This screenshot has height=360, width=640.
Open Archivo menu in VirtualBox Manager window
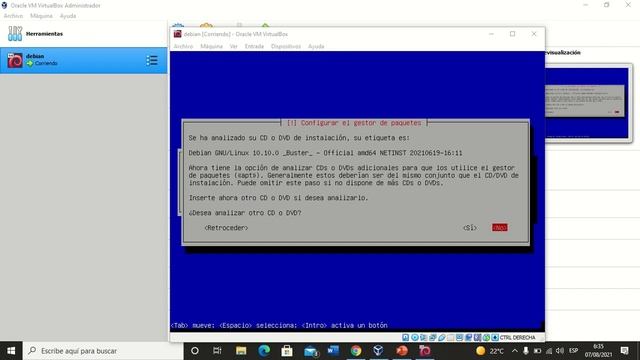[x=13, y=16]
